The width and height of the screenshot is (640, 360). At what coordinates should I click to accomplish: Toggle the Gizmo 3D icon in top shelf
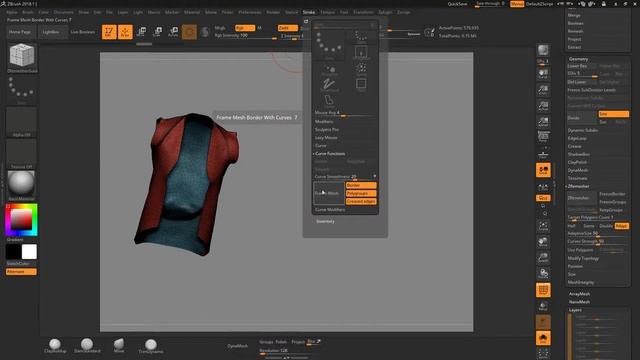click(189, 32)
